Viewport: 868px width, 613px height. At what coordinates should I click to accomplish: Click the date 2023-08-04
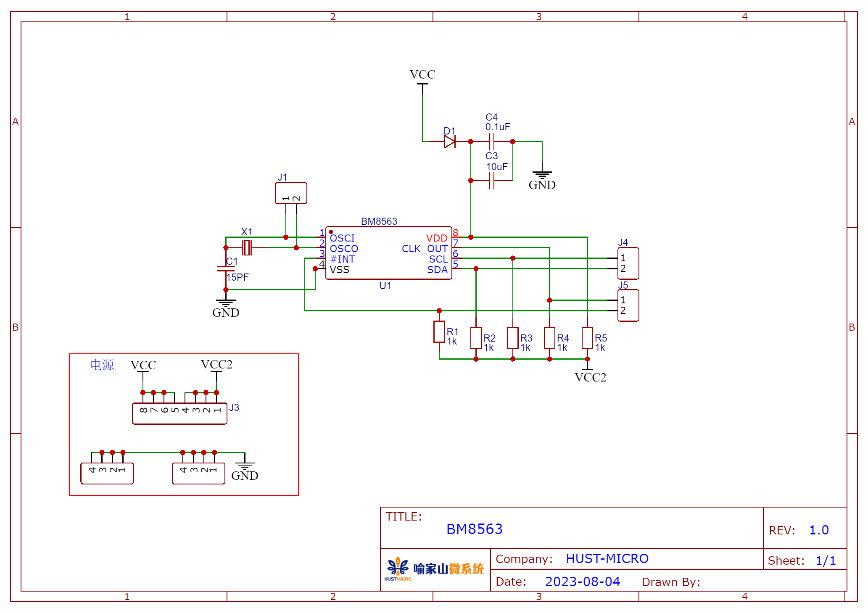[583, 581]
